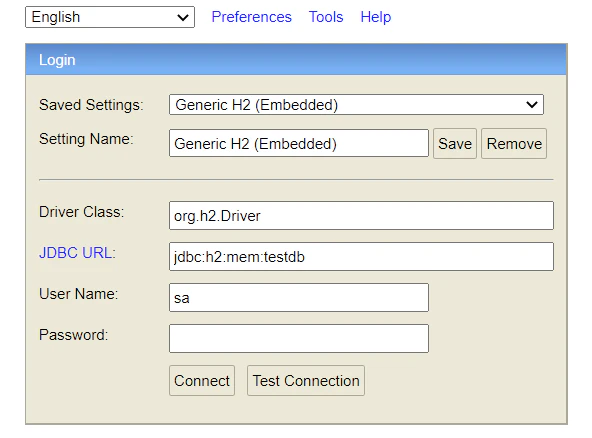Open the JDBC URL help link
592x438 pixels.
click(77, 253)
